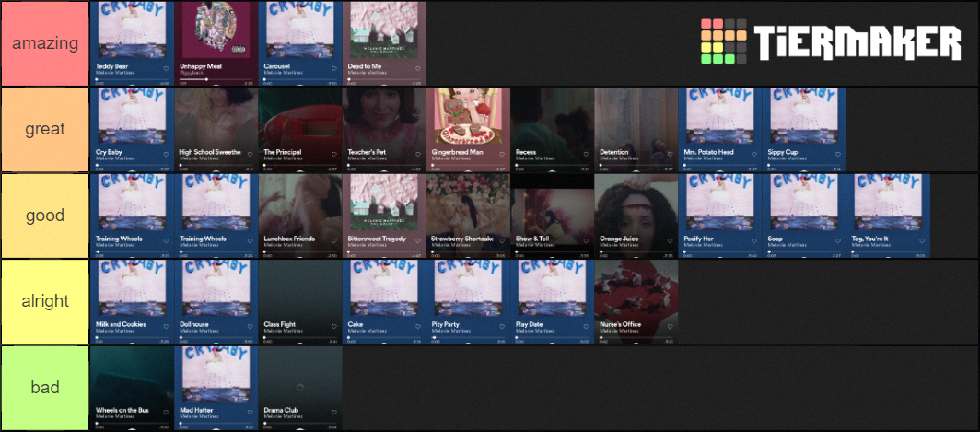
Task: Click the heart next to Sippy Cup
Action: tap(837, 155)
